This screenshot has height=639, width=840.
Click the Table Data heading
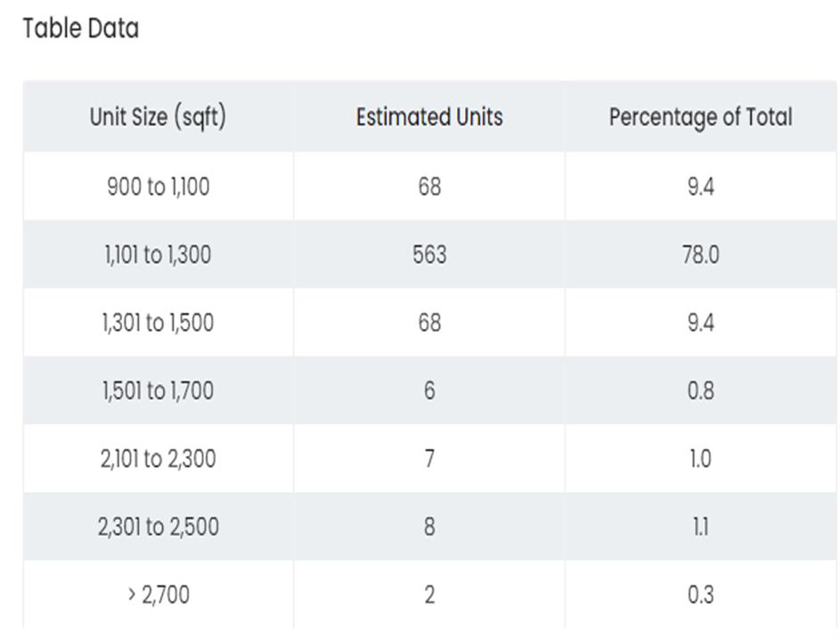[81, 29]
